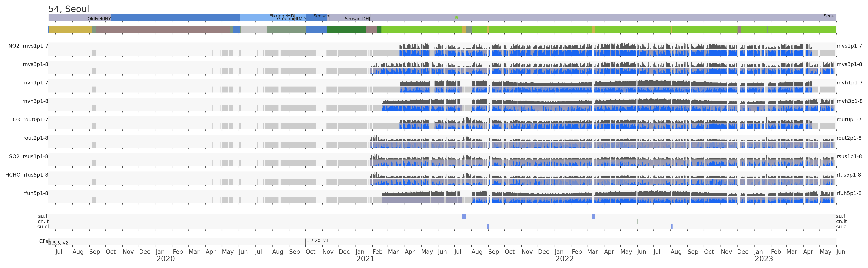Click the dark green segment in color bar
Image resolution: width=868 pixels, height=268 pixels.
(346, 30)
